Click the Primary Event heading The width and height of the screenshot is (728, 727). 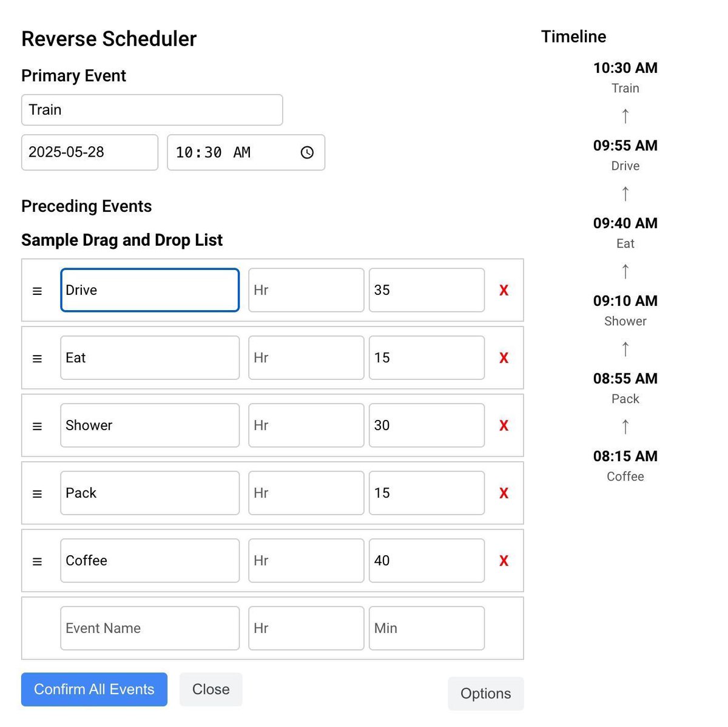(74, 76)
